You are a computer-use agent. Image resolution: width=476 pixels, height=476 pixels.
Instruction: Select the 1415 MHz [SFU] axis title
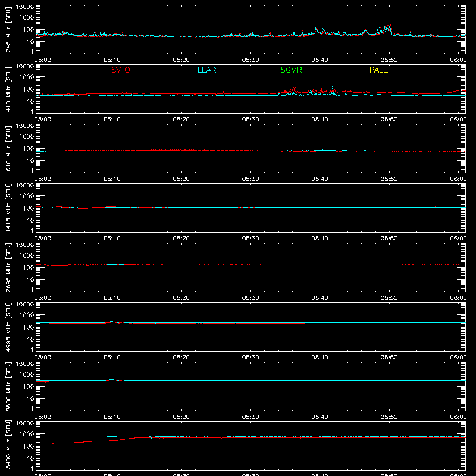tap(8, 208)
